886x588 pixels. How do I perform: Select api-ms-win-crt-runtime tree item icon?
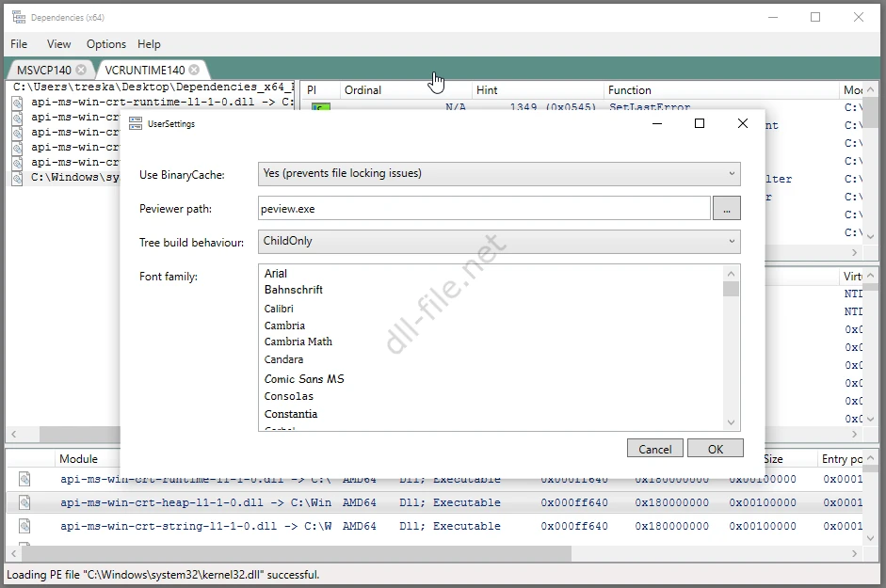point(18,103)
